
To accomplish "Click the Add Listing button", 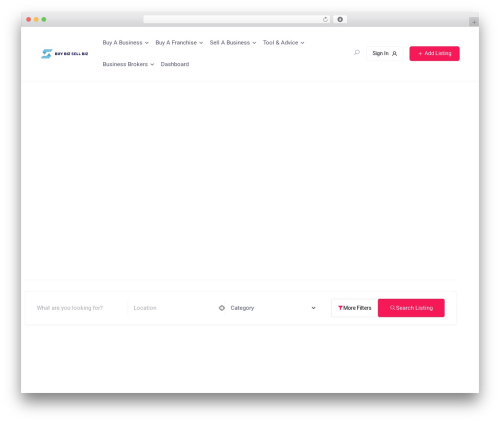I will (434, 53).
